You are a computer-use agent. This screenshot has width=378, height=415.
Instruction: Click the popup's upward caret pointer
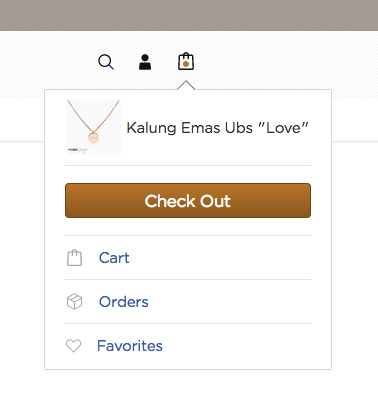point(186,85)
